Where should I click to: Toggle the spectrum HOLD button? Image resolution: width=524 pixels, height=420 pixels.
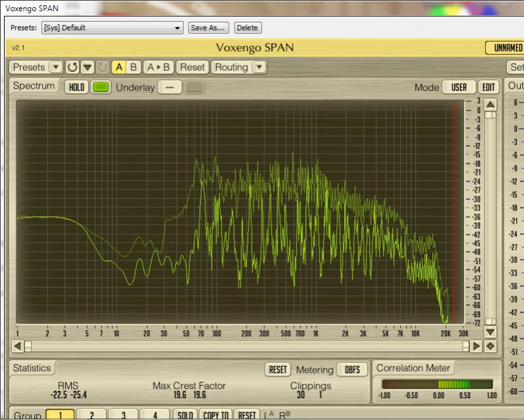76,87
